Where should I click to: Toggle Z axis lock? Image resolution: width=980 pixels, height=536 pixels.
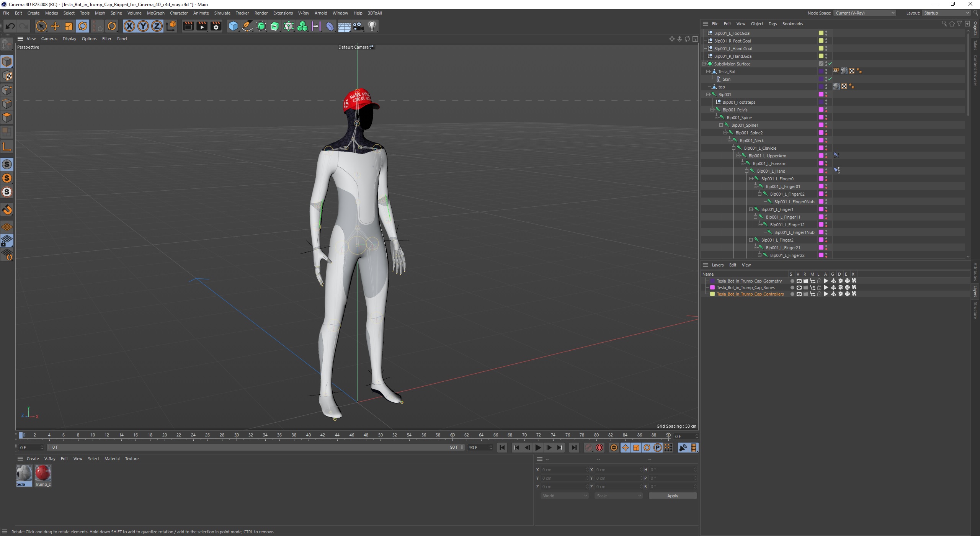point(157,26)
